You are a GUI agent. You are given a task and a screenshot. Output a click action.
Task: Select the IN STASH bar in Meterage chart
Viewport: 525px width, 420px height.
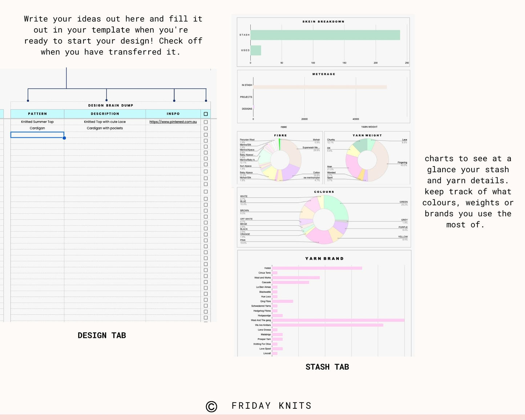(320, 87)
